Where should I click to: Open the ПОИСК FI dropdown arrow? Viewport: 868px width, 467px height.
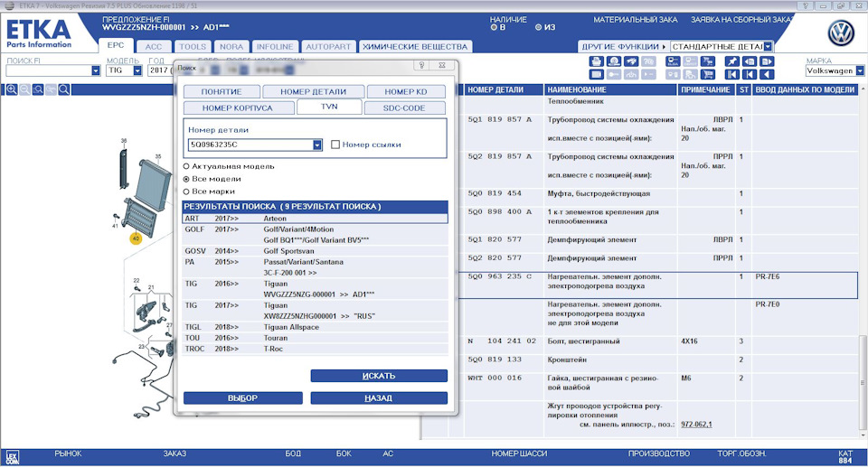point(95,70)
